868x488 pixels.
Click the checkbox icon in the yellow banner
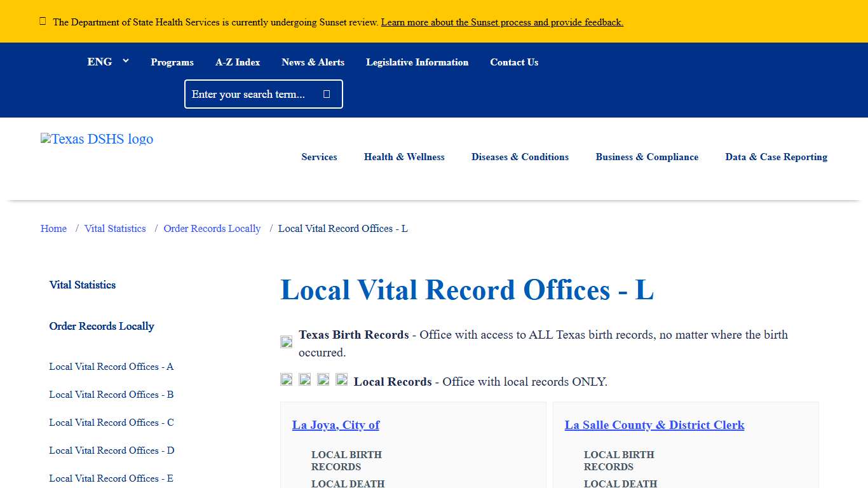coord(43,20)
